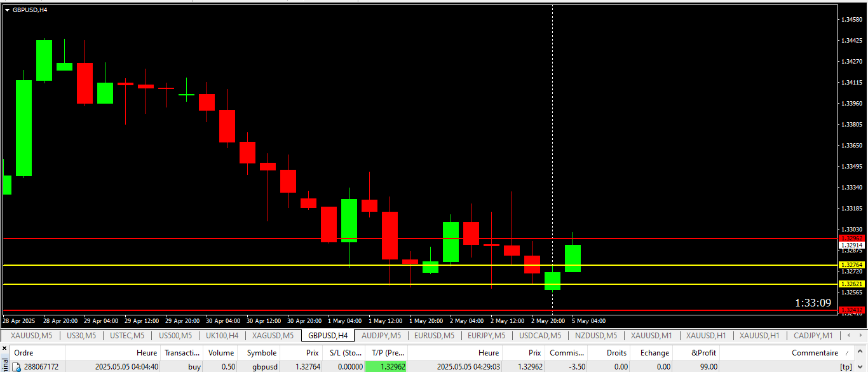
Task: Click the order icon beside 288067172
Action: (17, 367)
